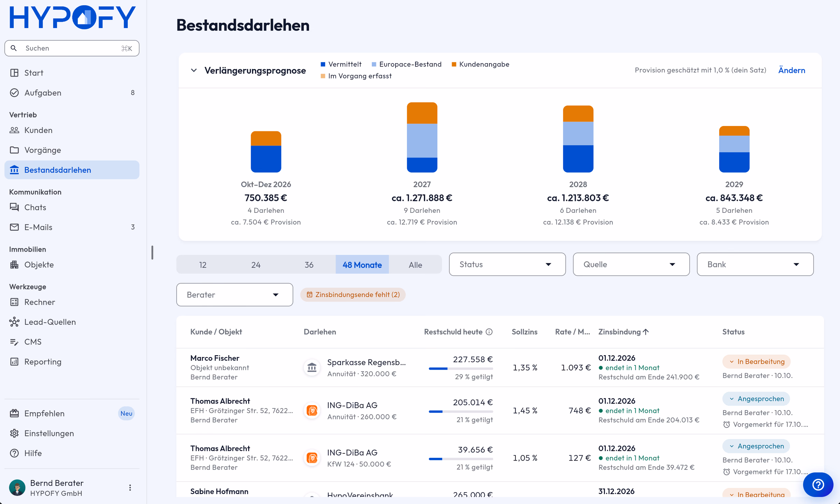
Task: Open Chats icon in sidebar
Action: (x=14, y=207)
